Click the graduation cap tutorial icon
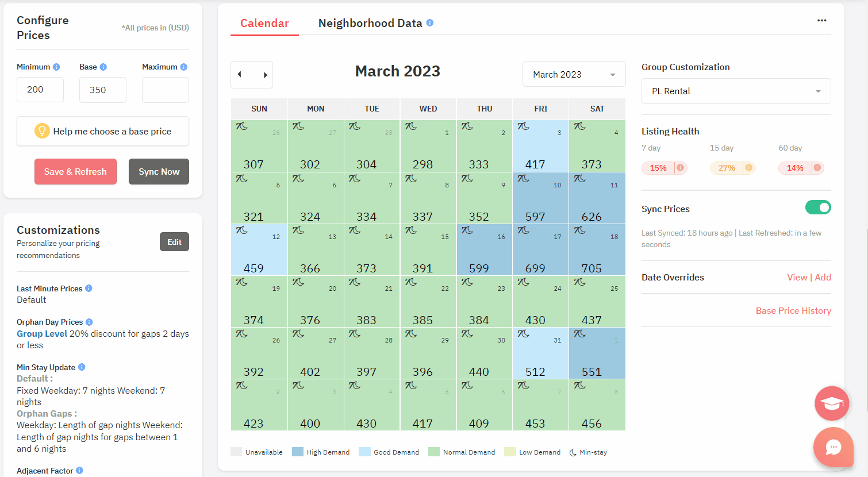The image size is (868, 477). (x=832, y=403)
